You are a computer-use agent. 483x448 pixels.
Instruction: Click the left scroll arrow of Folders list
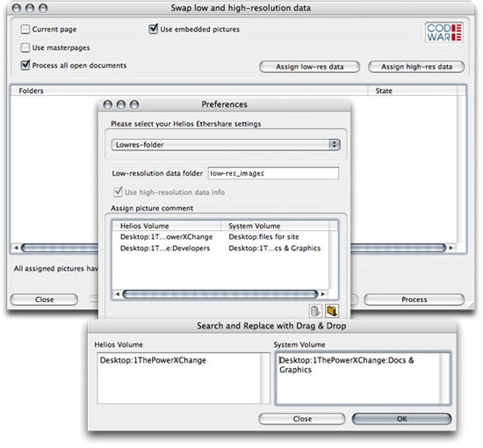pos(16,248)
